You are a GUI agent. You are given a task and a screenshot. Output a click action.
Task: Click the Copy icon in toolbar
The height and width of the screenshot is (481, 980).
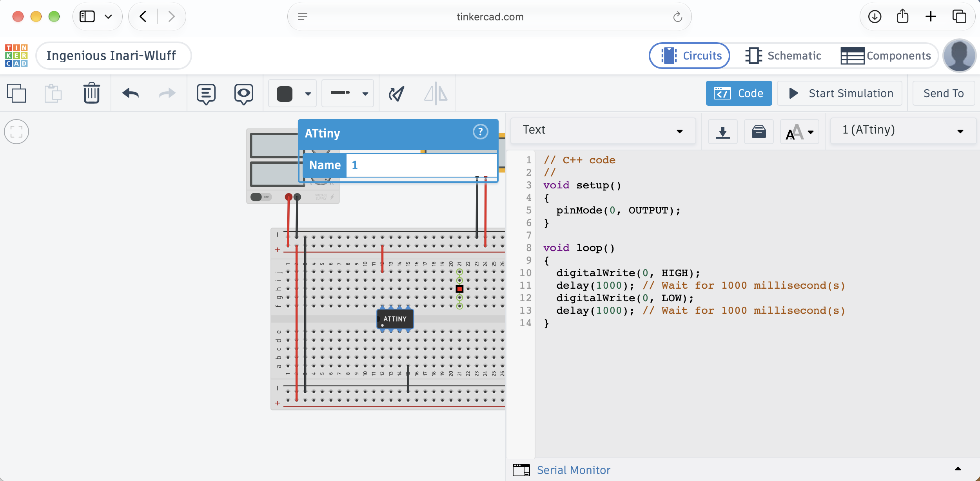pyautogui.click(x=16, y=93)
